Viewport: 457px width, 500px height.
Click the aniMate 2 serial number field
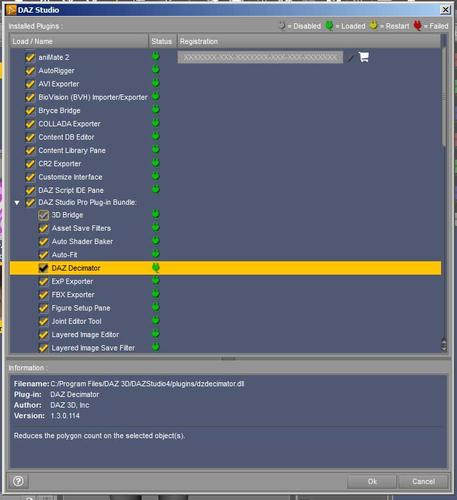click(260, 57)
